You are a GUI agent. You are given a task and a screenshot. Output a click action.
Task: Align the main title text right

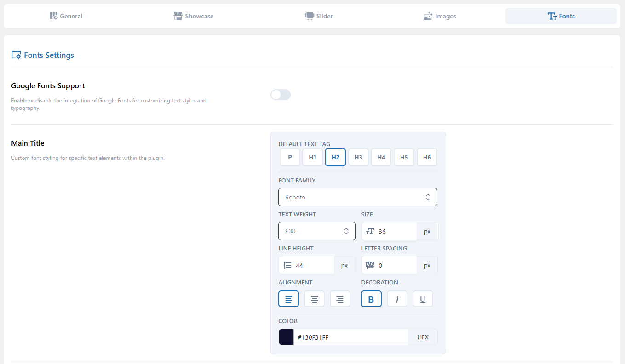(x=340, y=299)
